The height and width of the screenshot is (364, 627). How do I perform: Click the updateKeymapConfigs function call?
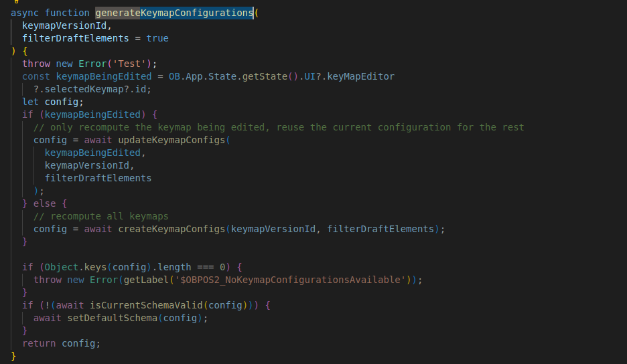pos(171,141)
